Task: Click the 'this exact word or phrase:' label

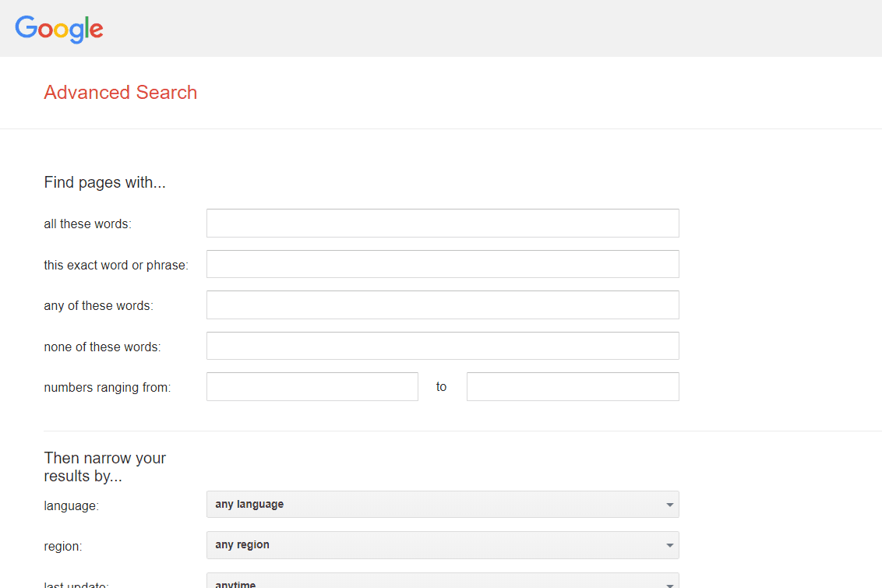Action: tap(116, 266)
